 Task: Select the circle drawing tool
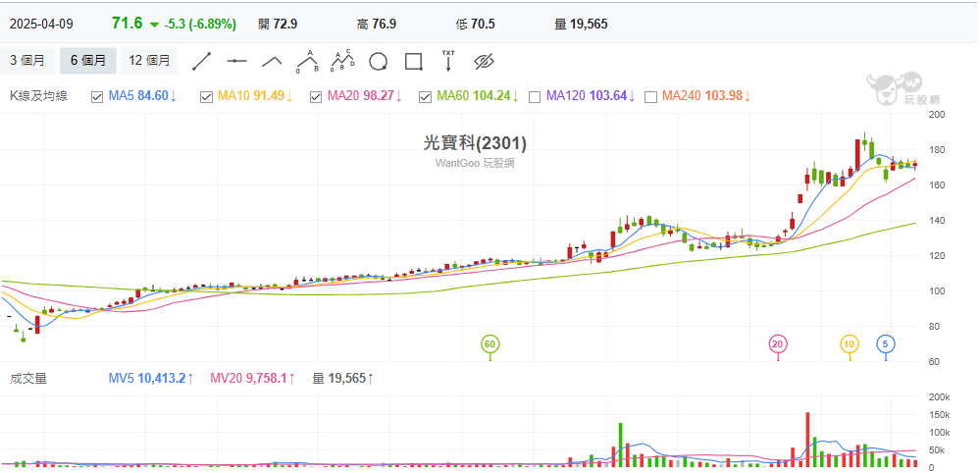[378, 62]
